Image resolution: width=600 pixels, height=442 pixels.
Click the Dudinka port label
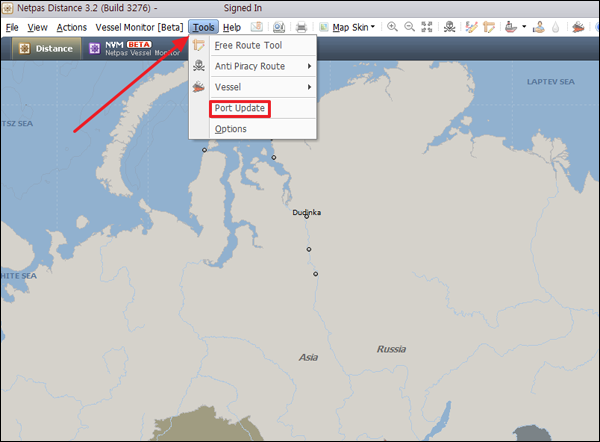click(x=307, y=212)
